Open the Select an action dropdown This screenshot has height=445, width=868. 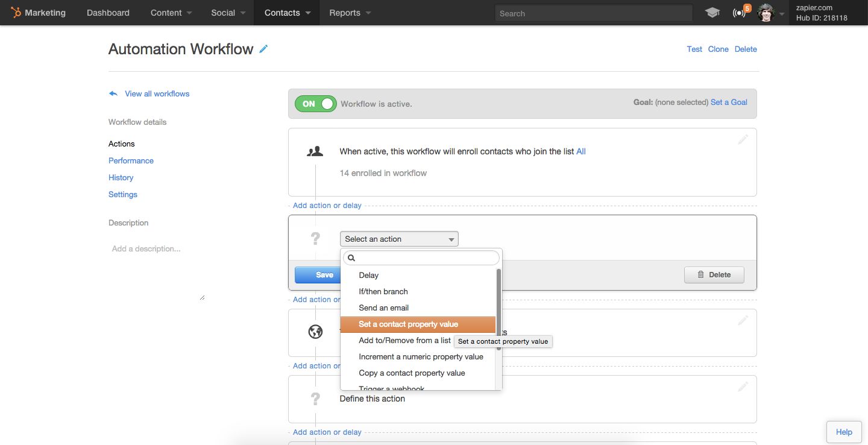[x=399, y=239]
